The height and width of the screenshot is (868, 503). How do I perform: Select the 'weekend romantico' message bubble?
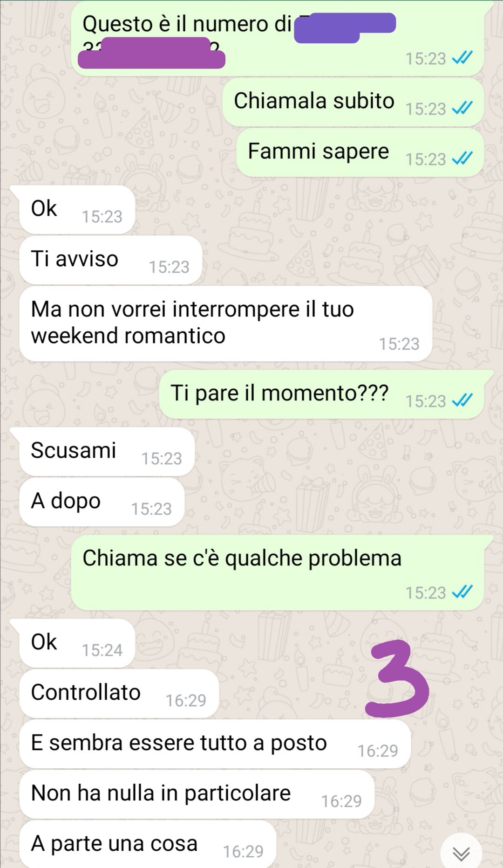pos(226,323)
